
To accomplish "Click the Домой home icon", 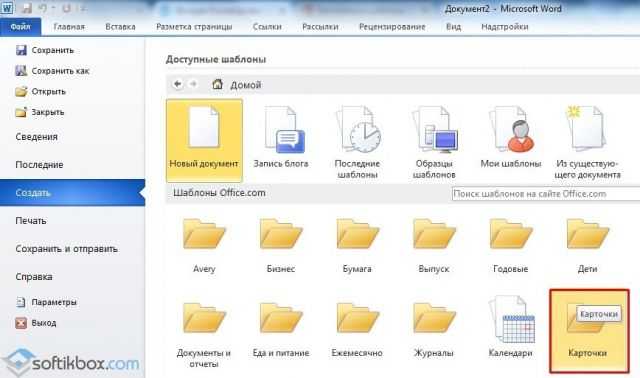I will tap(218, 84).
